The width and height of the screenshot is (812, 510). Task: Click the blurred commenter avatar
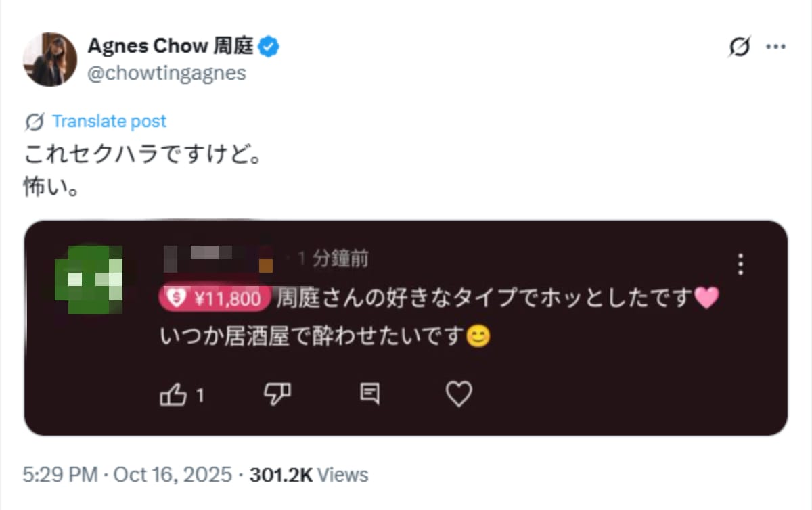90,279
